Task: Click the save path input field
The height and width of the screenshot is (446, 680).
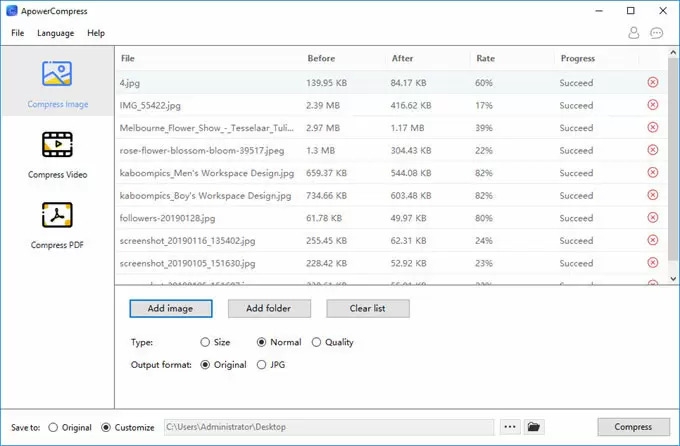Action: [x=329, y=427]
